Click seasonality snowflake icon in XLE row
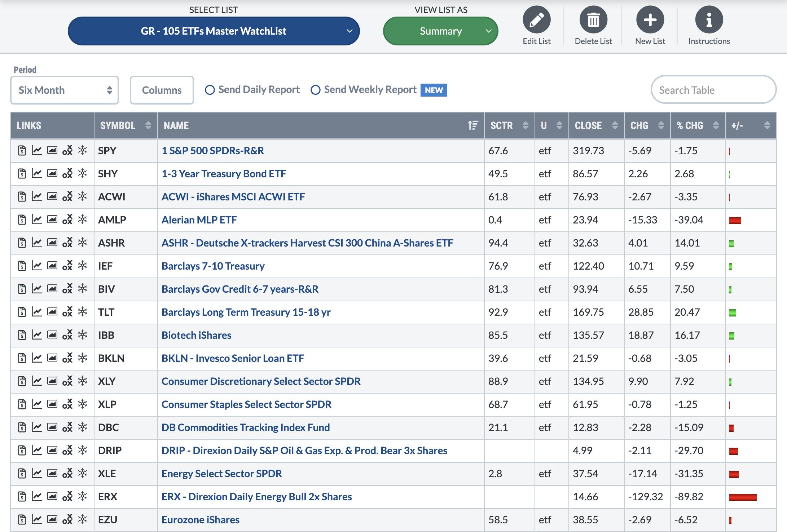The image size is (787, 532). pos(83,473)
